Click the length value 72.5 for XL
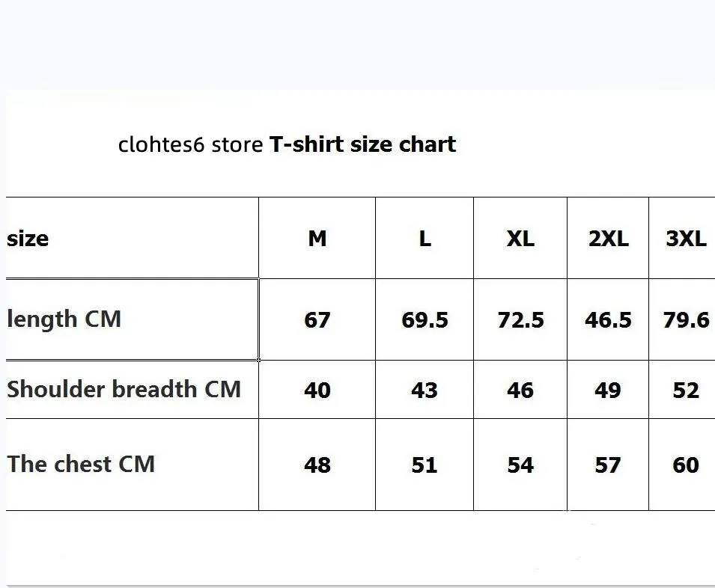This screenshot has width=715, height=588. [520, 320]
